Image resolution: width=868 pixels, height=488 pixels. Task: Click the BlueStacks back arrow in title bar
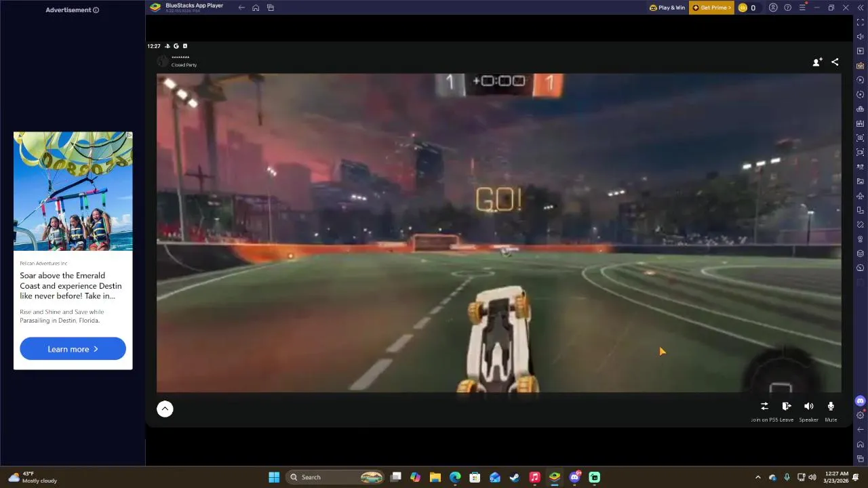[x=241, y=7]
